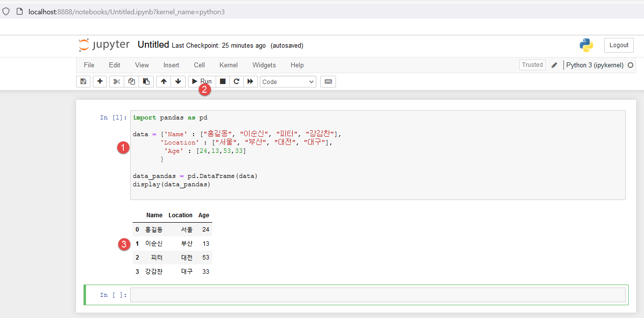The height and width of the screenshot is (318, 644).
Task: Paste cells below icon
Action: tap(146, 82)
